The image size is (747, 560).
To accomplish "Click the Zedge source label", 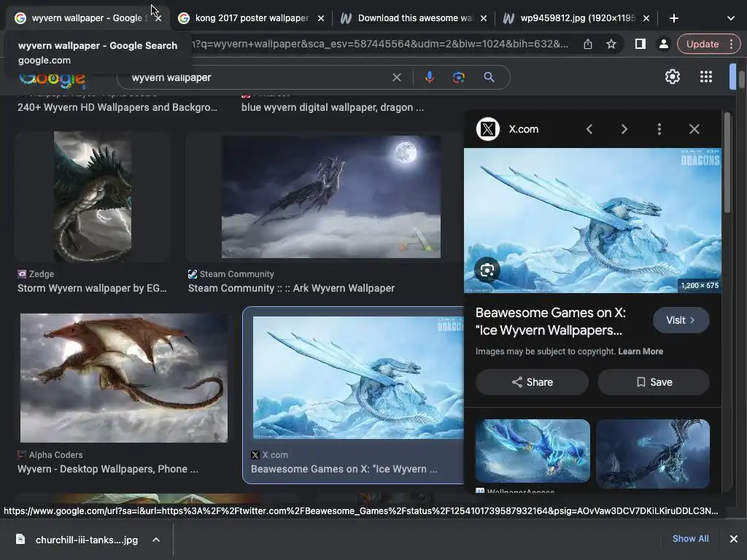I will pyautogui.click(x=42, y=274).
